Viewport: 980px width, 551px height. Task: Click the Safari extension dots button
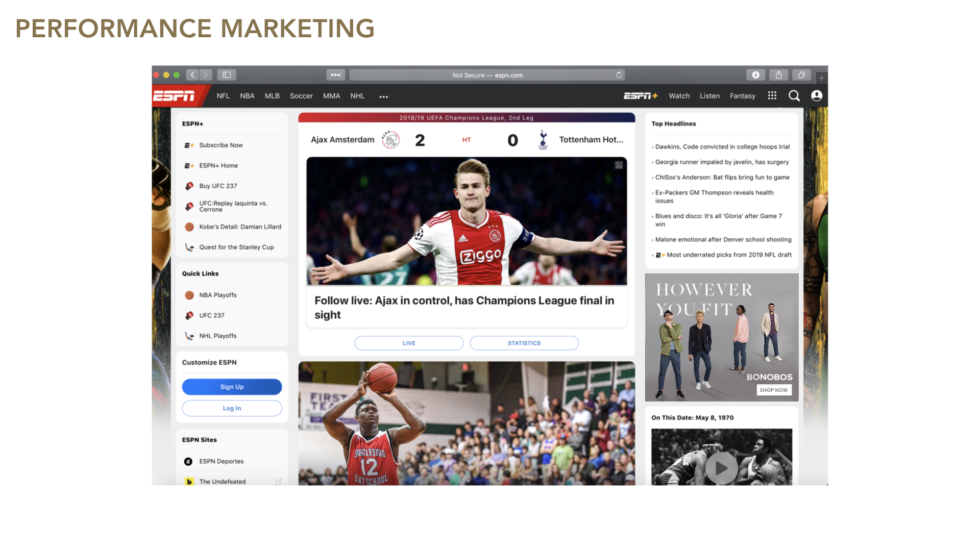click(336, 75)
